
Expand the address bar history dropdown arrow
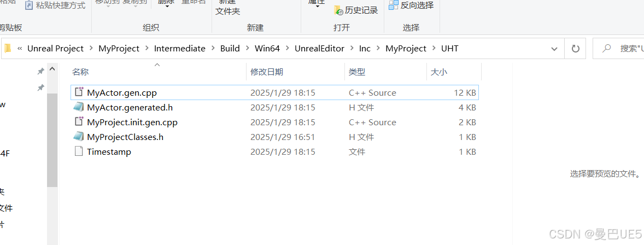[x=554, y=49]
